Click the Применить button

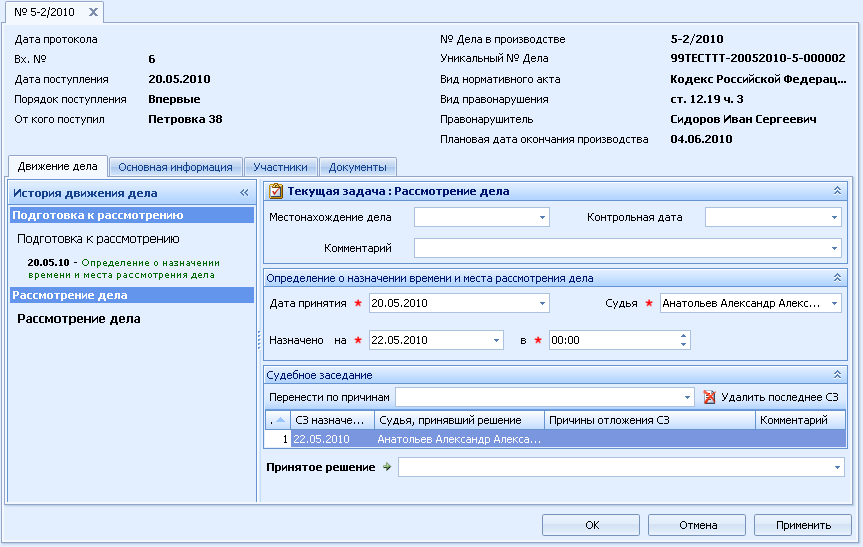click(x=803, y=525)
